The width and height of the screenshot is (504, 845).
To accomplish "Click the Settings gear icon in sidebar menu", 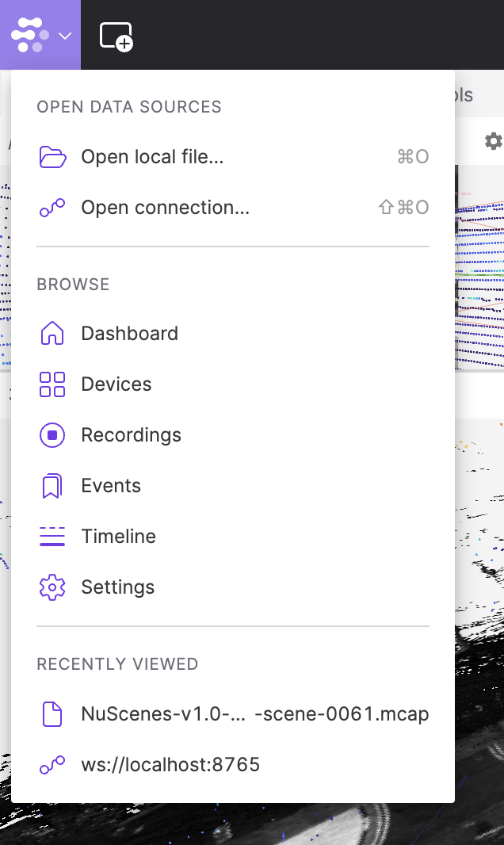I will [52, 587].
